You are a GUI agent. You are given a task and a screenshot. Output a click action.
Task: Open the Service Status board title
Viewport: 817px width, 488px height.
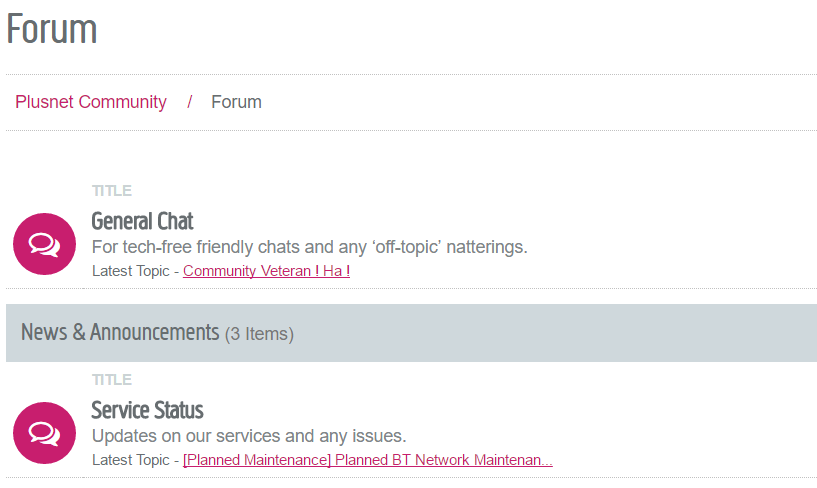tap(147, 410)
